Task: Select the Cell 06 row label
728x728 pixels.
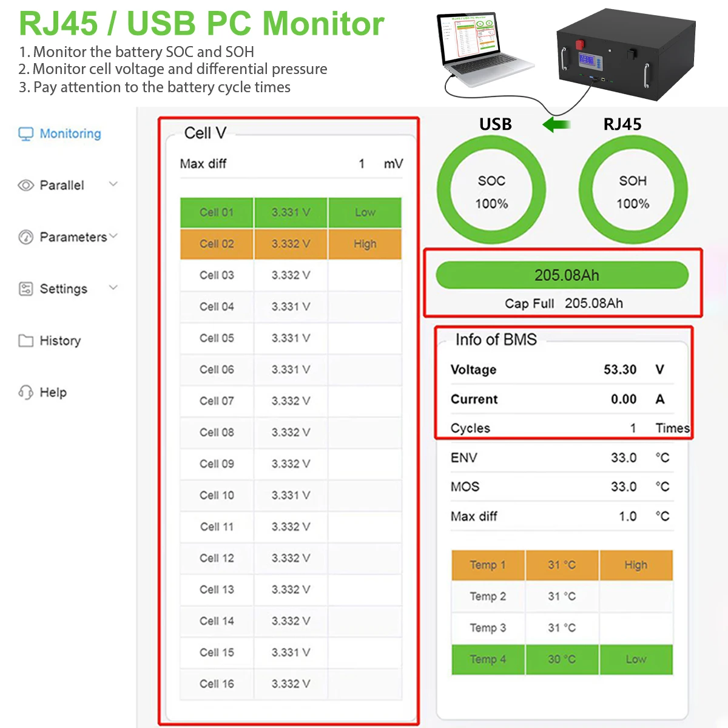Action: 217,370
